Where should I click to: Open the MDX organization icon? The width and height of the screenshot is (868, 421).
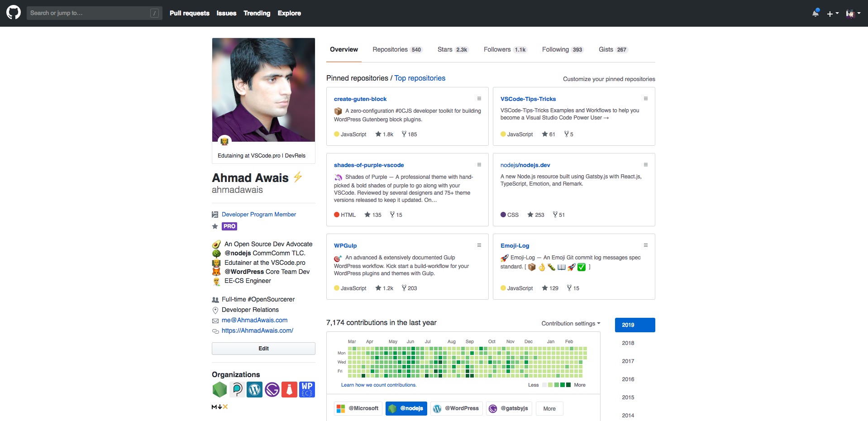tap(219, 407)
